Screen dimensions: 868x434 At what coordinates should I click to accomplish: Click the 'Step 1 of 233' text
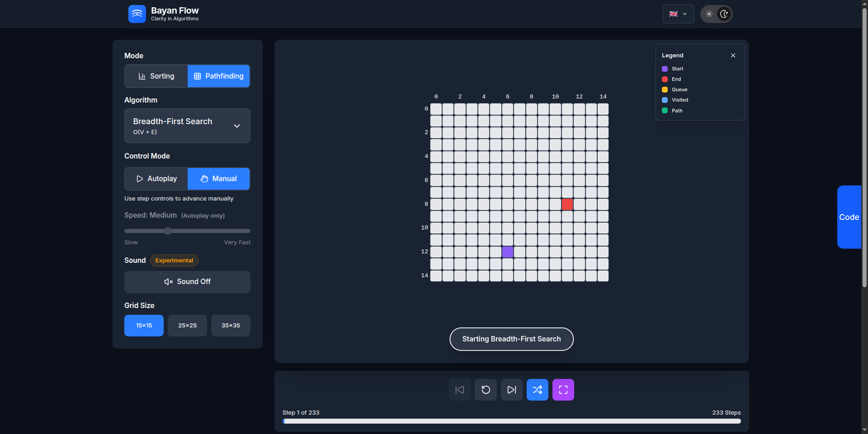(301, 413)
